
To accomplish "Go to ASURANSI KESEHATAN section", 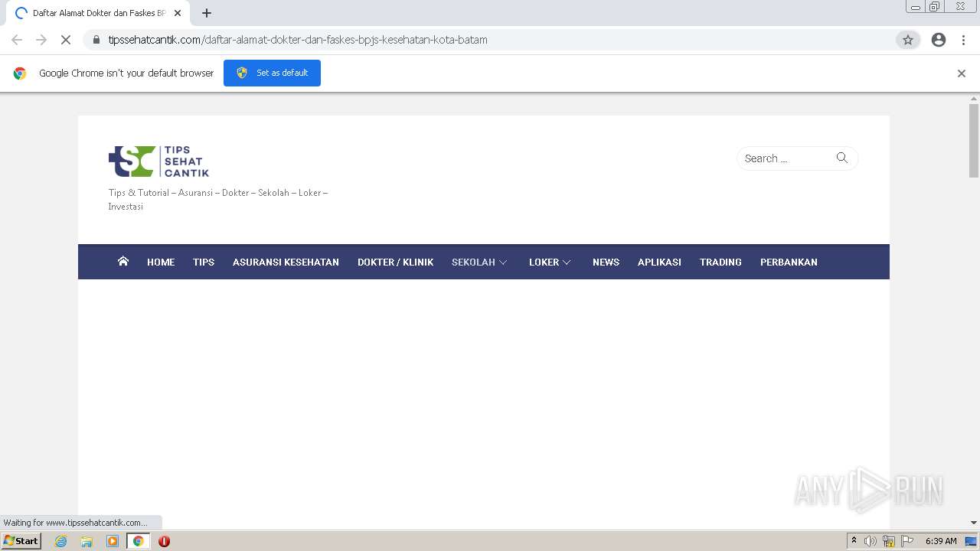I will (286, 262).
